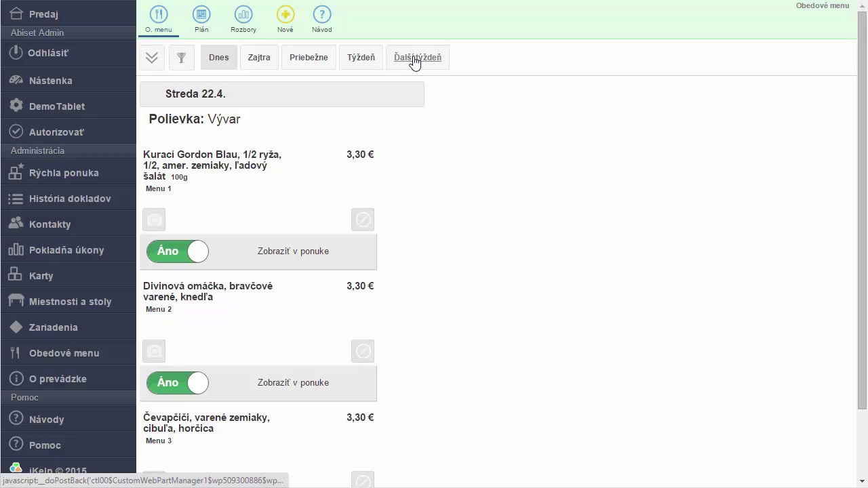Open História dokladov
Viewport: 868px width, 488px height.
[x=70, y=199]
